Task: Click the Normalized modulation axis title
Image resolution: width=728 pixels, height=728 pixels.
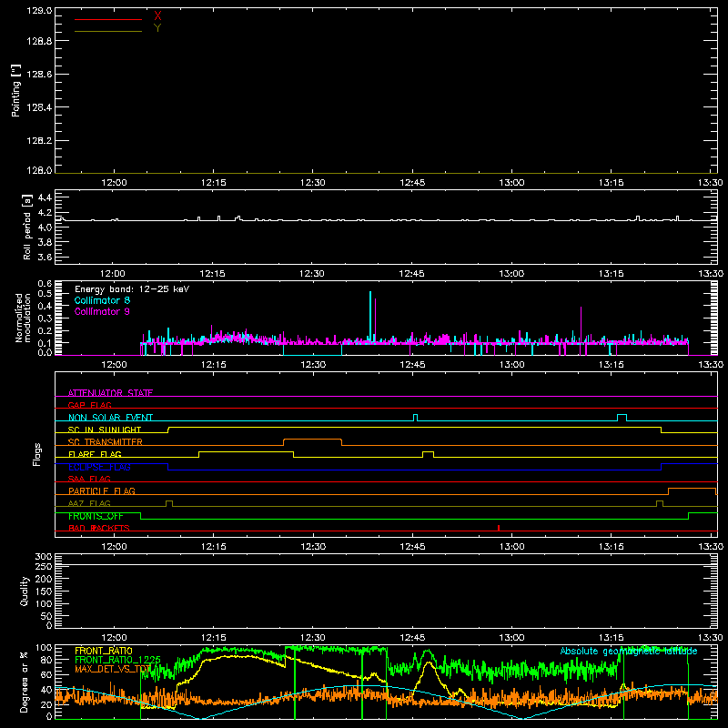Action: [x=23, y=318]
